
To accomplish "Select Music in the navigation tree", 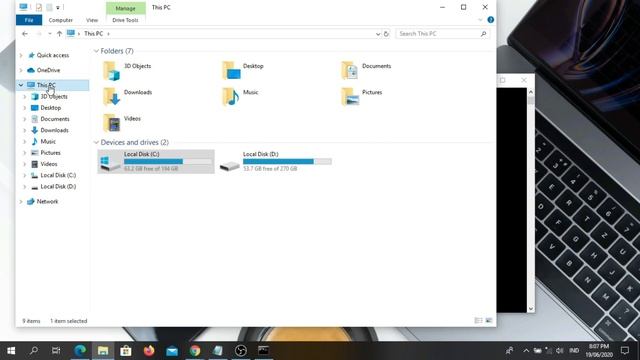I will tap(48, 142).
